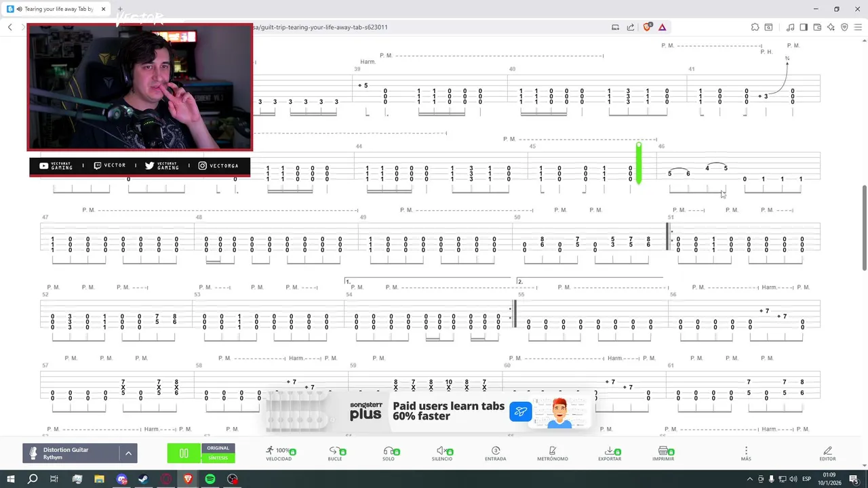Go back with browser back arrow
Screen dimensions: 868x488
click(x=10, y=27)
